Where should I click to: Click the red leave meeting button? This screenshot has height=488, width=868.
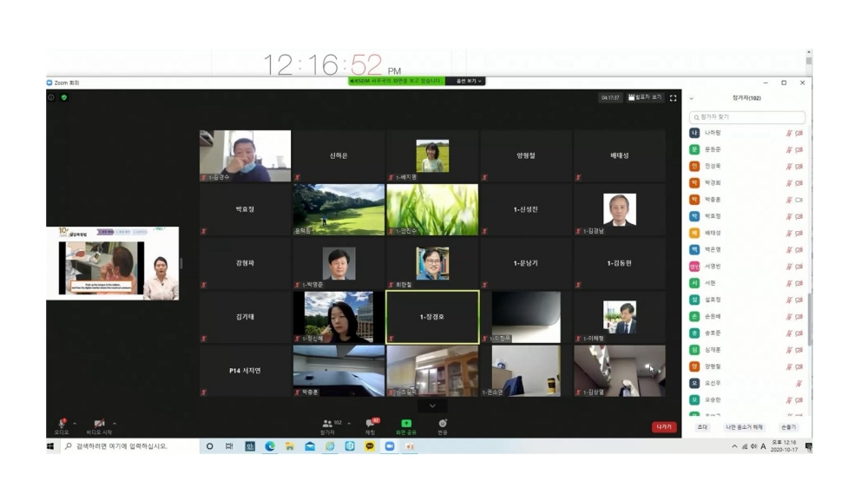tap(663, 427)
